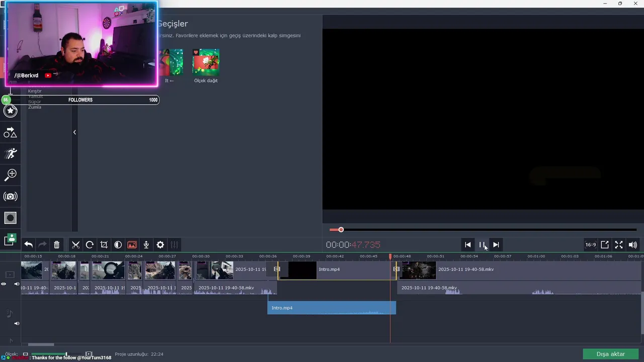
Task: Favorite Ölçek dağıt with its heart icon
Action: (196, 52)
